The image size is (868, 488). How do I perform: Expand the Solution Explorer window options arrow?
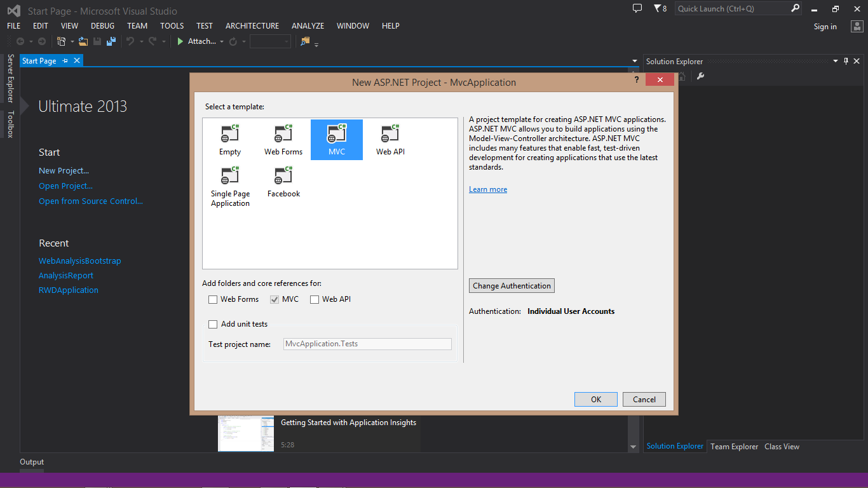pos(836,62)
